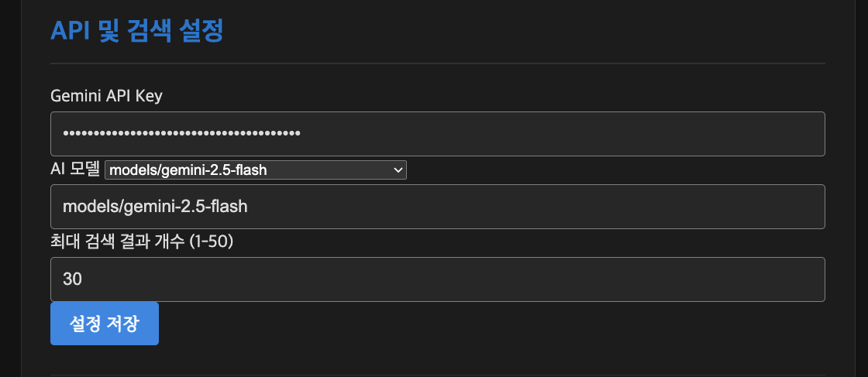
Task: Click the "최대 검색 결과 개수 (1-50)" label
Action: (x=142, y=242)
